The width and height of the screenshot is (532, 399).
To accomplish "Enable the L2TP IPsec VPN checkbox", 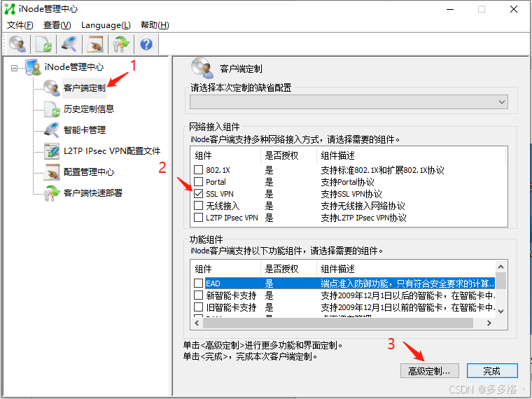I will (199, 218).
